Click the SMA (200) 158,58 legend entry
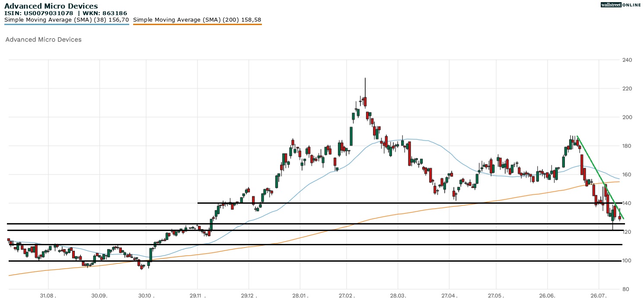644x298 pixels. pyautogui.click(x=197, y=20)
